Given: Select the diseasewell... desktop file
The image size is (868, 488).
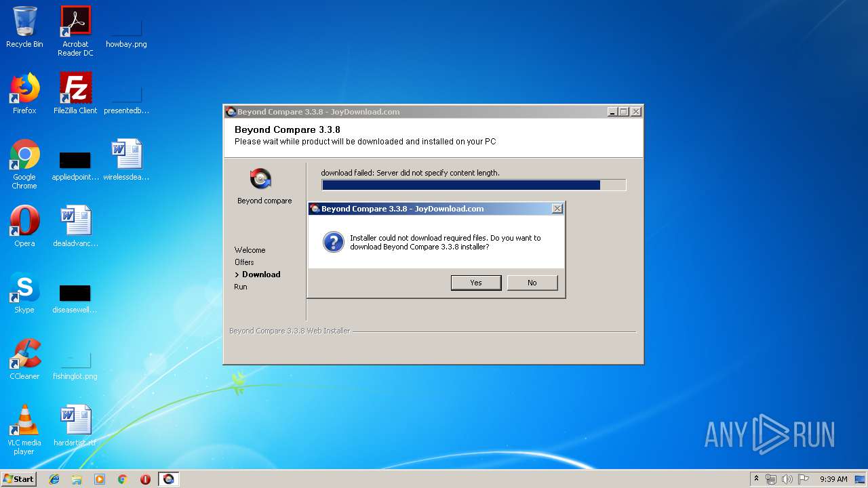Looking at the screenshot, I should (75, 300).
